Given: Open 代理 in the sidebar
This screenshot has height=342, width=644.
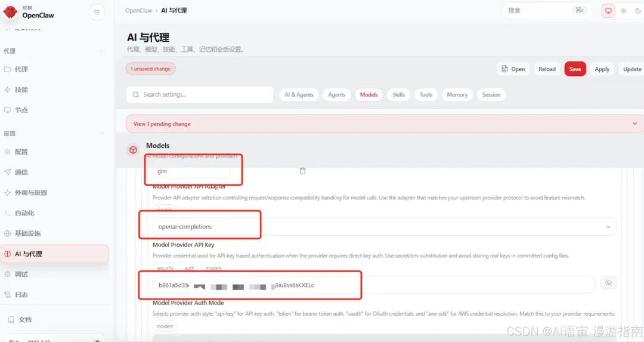Looking at the screenshot, I should point(54,69).
